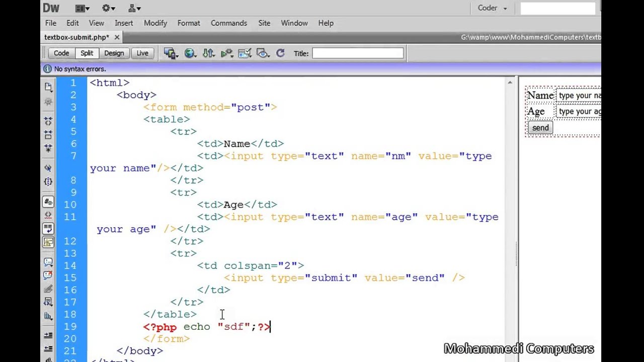Select the textbox-submit.php document tab

pos(76,37)
